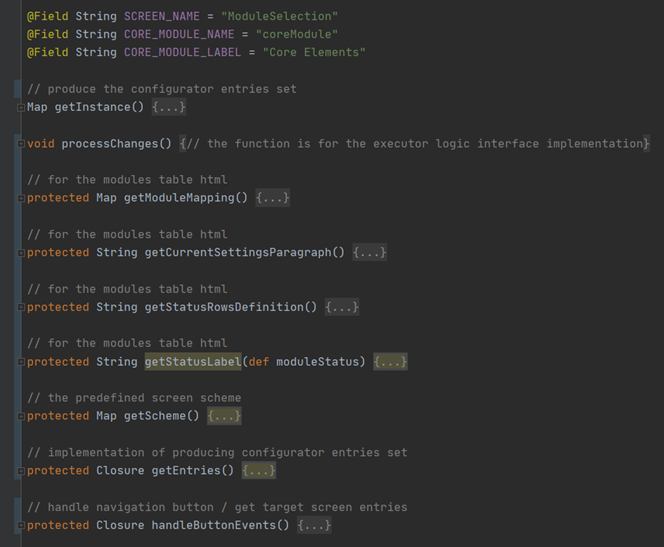Click the first @Field annotation for SCREEN_NAME
Screen dimensions: 664x547
coord(48,16)
